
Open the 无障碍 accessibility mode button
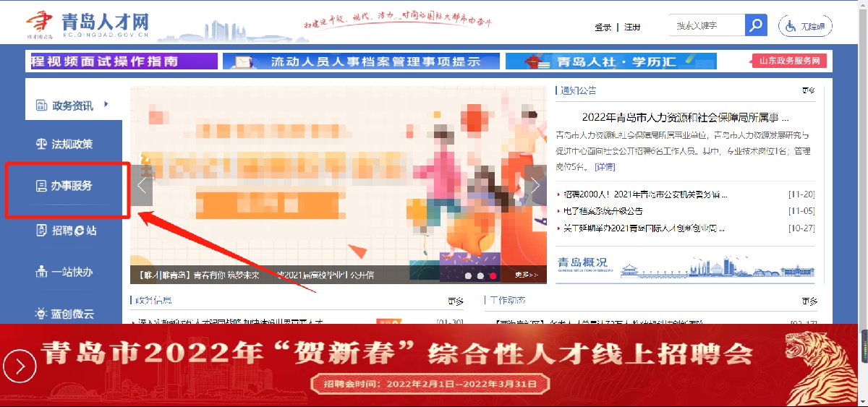click(x=805, y=26)
